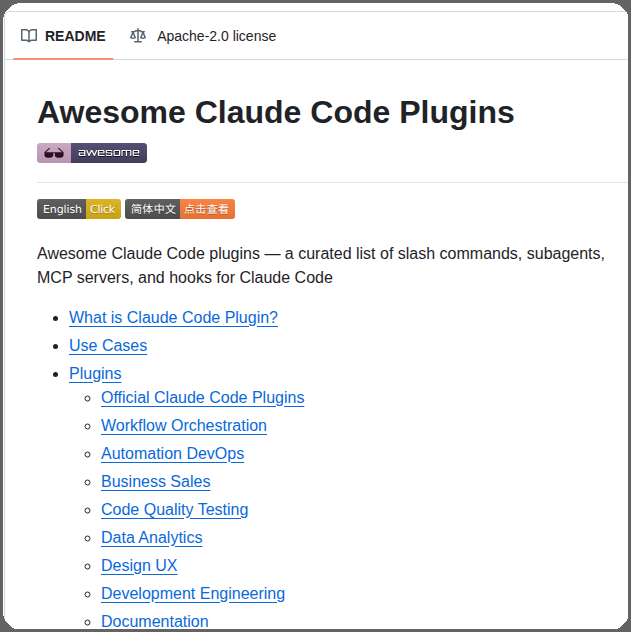This screenshot has width=631, height=632.
Task: Open the Official Claude Code Plugins link
Action: click(x=203, y=398)
